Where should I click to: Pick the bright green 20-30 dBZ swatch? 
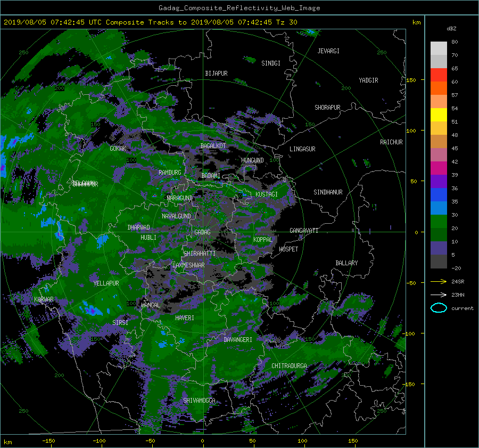(439, 222)
